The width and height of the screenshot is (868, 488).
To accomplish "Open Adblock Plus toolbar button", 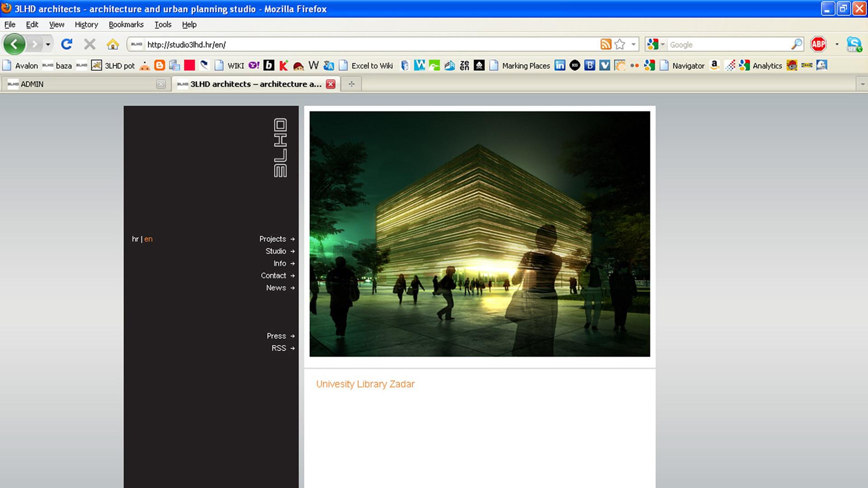I will click(818, 44).
